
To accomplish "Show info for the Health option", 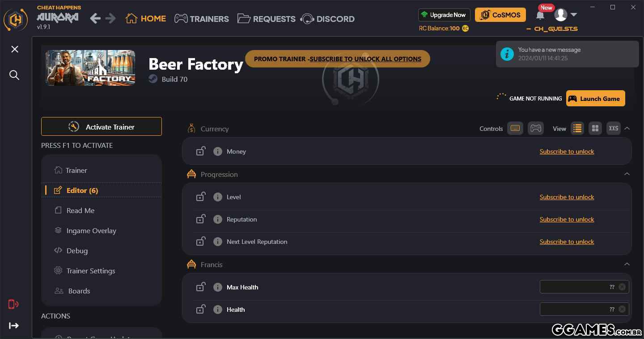I will pyautogui.click(x=218, y=310).
